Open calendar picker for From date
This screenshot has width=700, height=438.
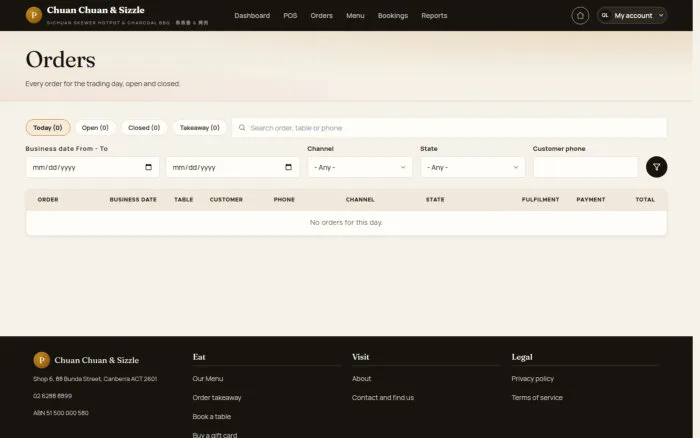coord(148,167)
